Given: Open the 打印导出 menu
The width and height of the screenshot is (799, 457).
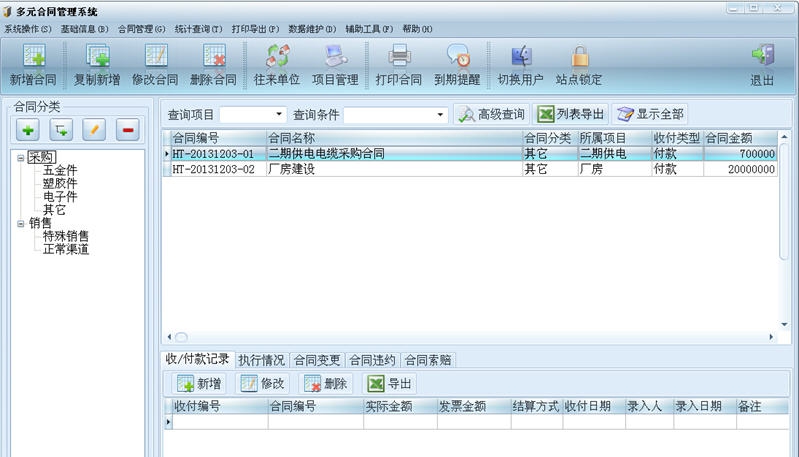Looking at the screenshot, I should (x=255, y=29).
